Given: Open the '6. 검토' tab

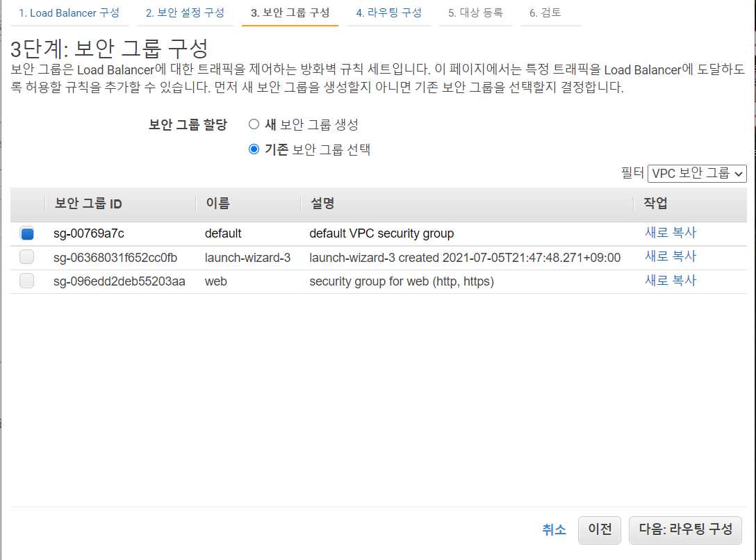Looking at the screenshot, I should point(545,13).
